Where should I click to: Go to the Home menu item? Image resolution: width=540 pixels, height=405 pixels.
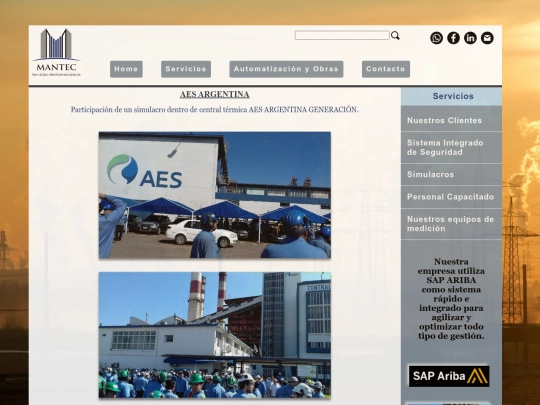(x=126, y=69)
